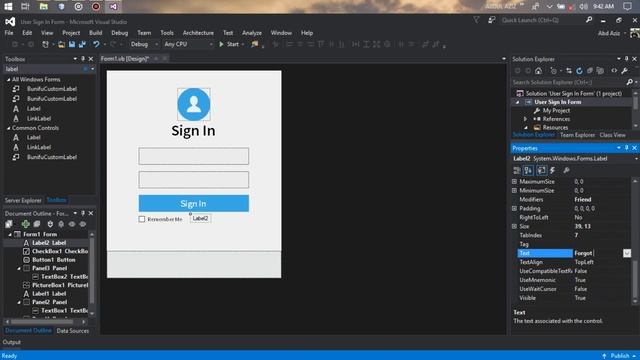This screenshot has width=640, height=360.
Task: Open the Build menu
Action: (96, 33)
